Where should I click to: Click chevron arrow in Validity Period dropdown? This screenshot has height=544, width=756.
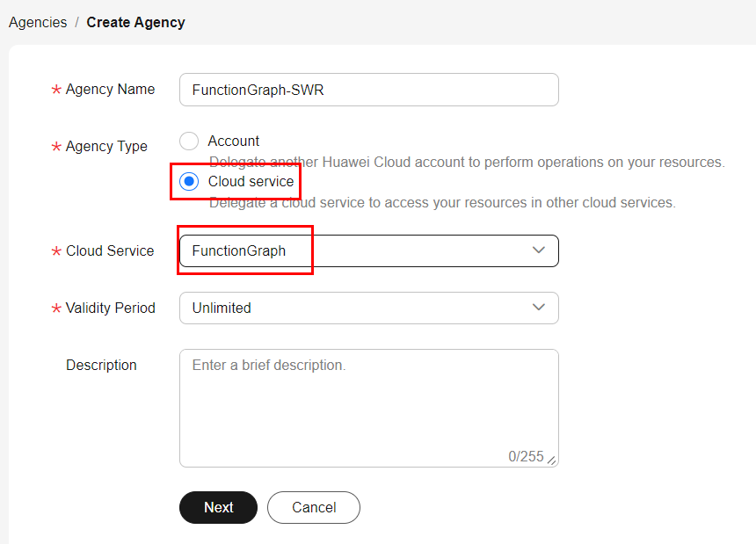click(x=539, y=308)
